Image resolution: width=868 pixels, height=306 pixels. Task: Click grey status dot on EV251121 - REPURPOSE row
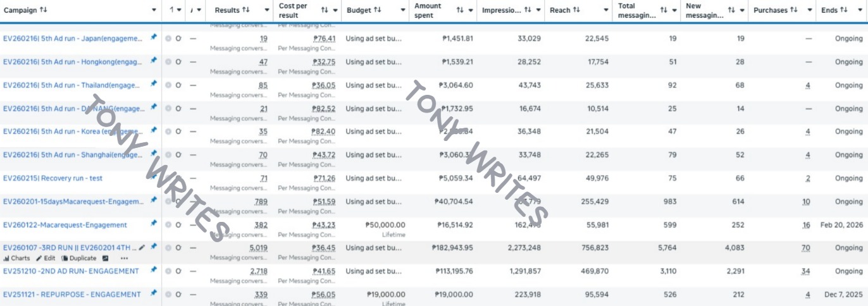click(168, 295)
